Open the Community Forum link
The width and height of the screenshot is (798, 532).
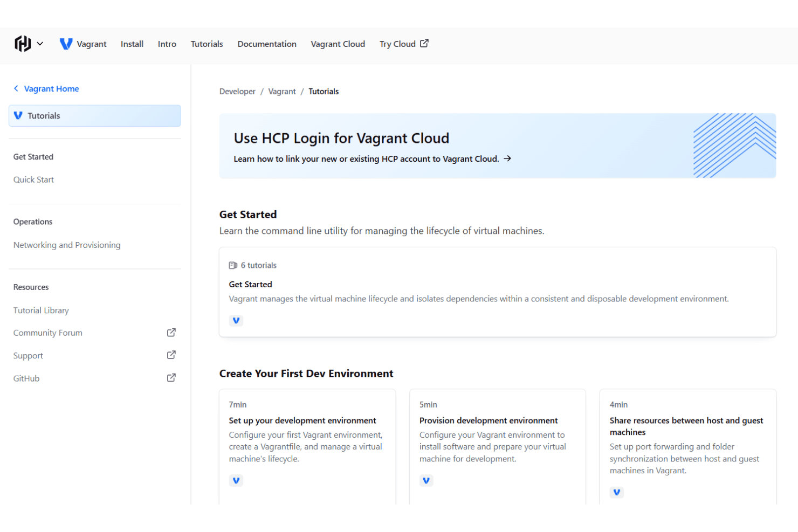(48, 333)
